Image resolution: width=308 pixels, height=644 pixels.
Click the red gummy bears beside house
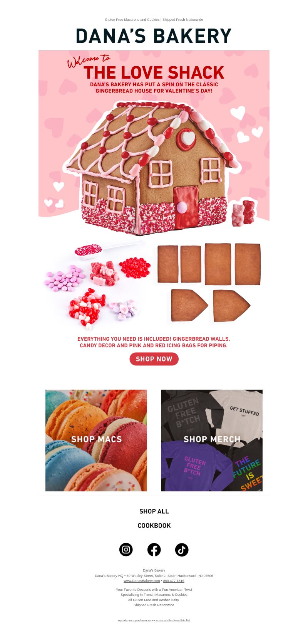[x=243, y=213]
